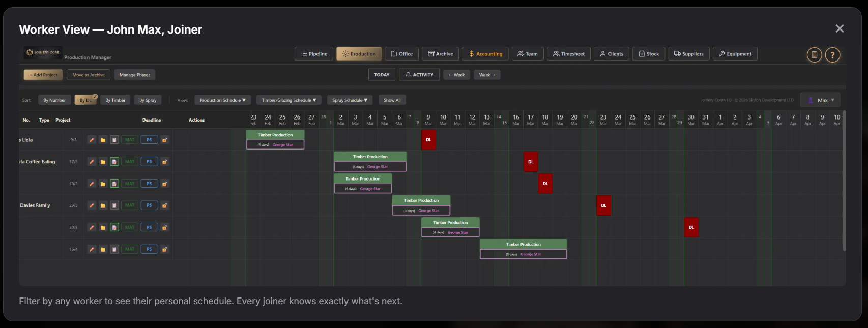Click the pencil icon in the 18/3 row
Screen dimensions: 868x328
[92, 184]
